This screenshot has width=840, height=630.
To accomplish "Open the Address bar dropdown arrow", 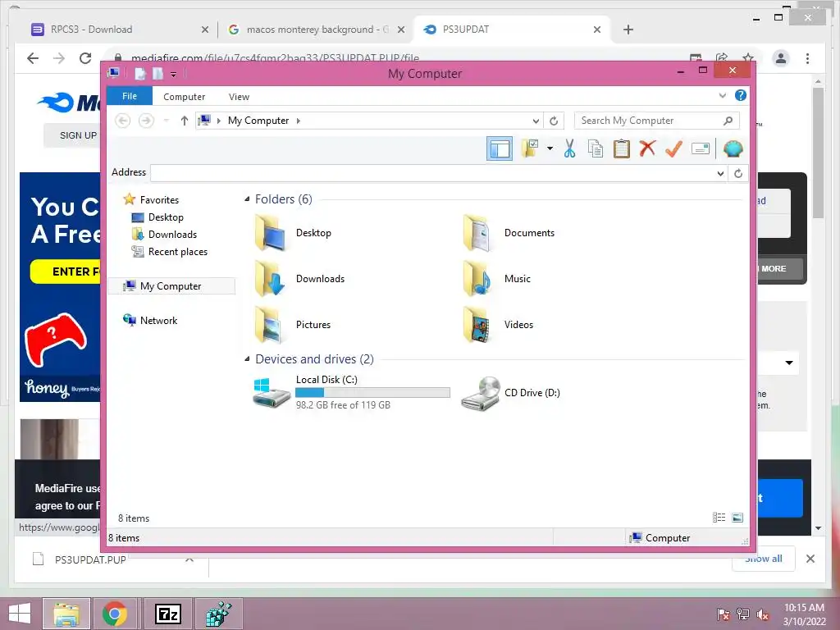I will [720, 174].
